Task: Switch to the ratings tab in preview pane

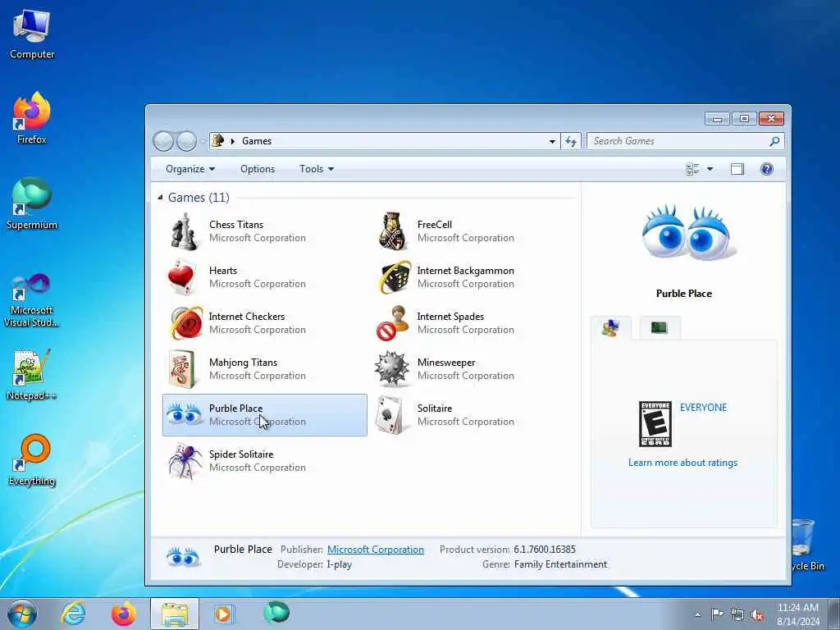Action: [x=610, y=328]
